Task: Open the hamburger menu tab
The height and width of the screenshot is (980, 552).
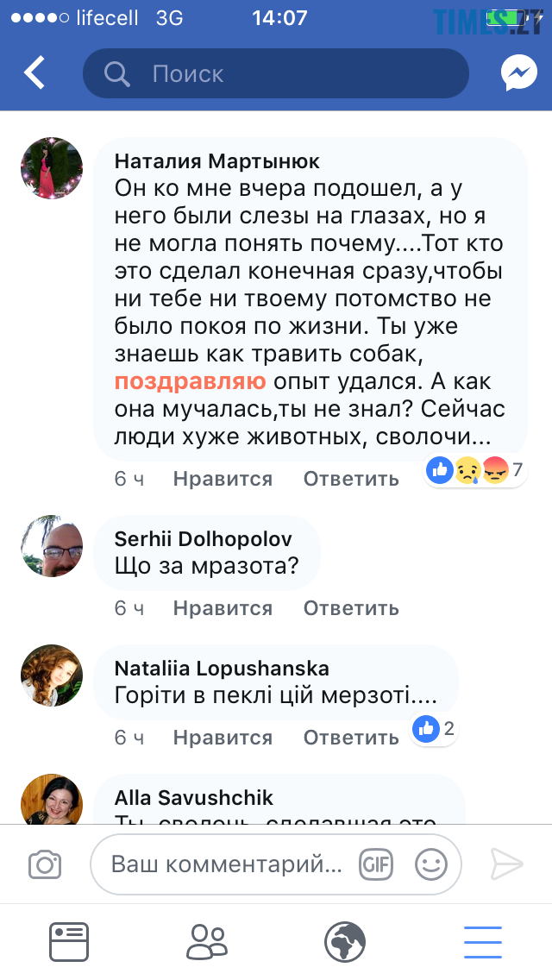Action: 483,941
